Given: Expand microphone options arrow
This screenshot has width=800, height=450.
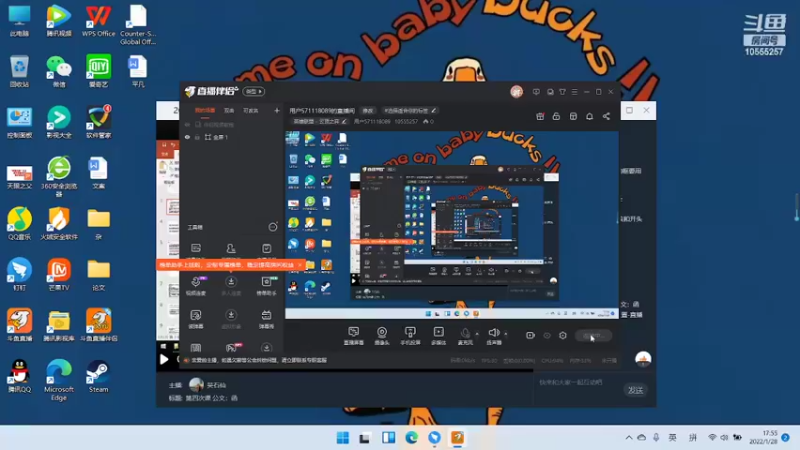Looking at the screenshot, I should click(x=477, y=334).
